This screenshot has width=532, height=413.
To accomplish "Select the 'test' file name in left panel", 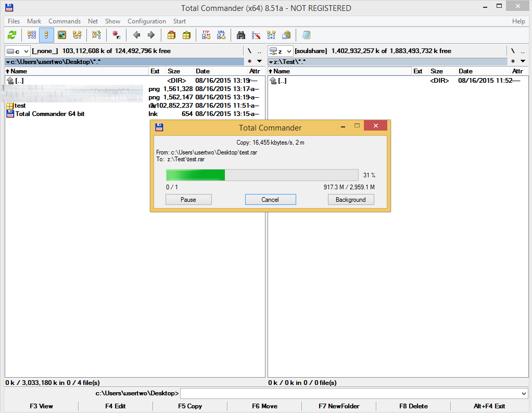I will click(20, 106).
